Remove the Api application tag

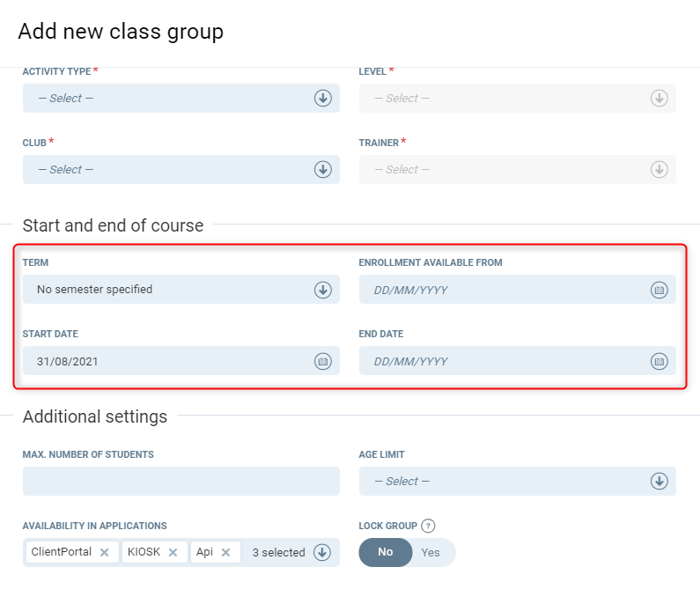click(226, 553)
